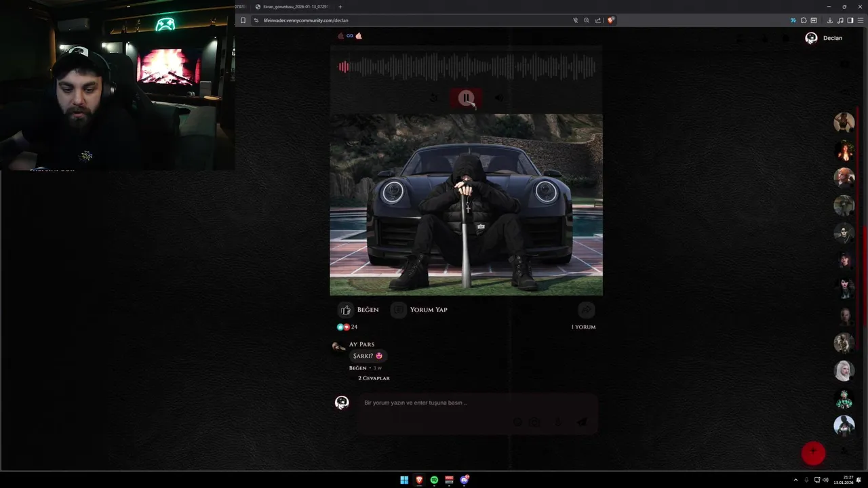Click the comment bubble icon beside Yorum Yap

point(399,310)
